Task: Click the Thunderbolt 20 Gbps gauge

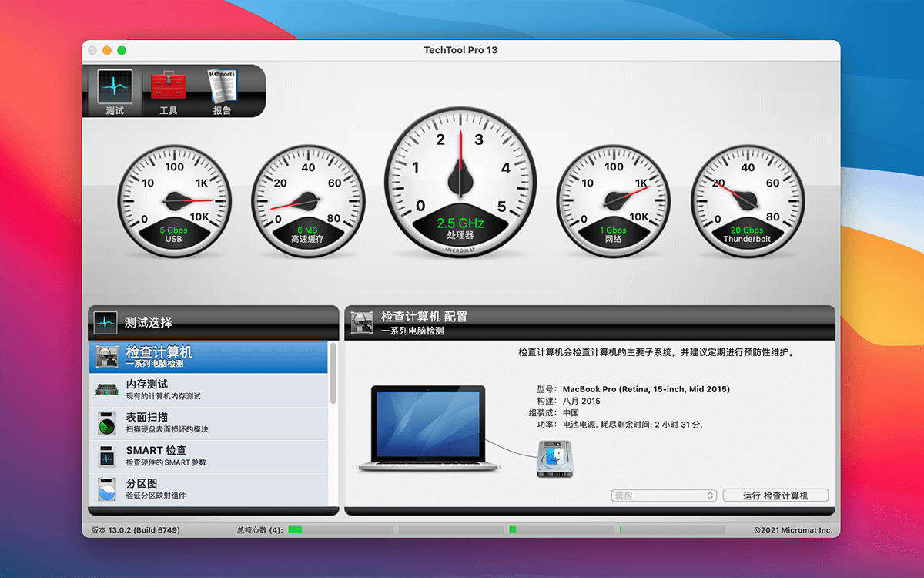Action: coord(747,200)
